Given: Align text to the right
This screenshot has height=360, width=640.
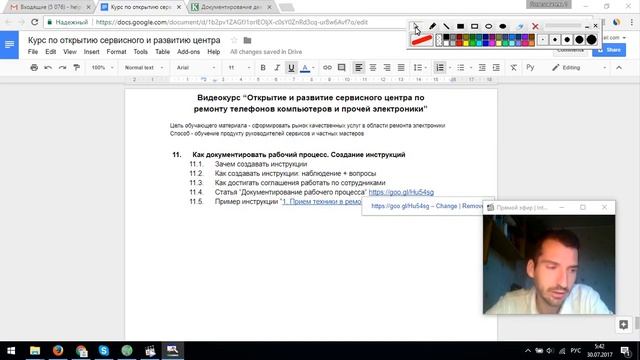Looking at the screenshot, I should point(387,67).
